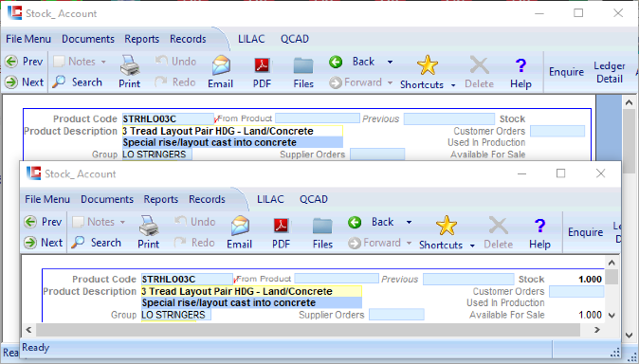Click PDF icon in front window

[282, 225]
